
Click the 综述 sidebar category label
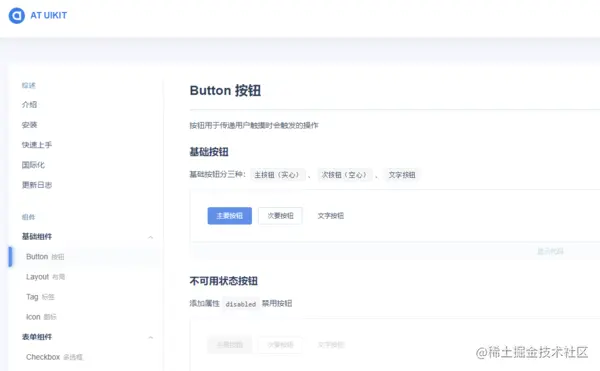28,85
